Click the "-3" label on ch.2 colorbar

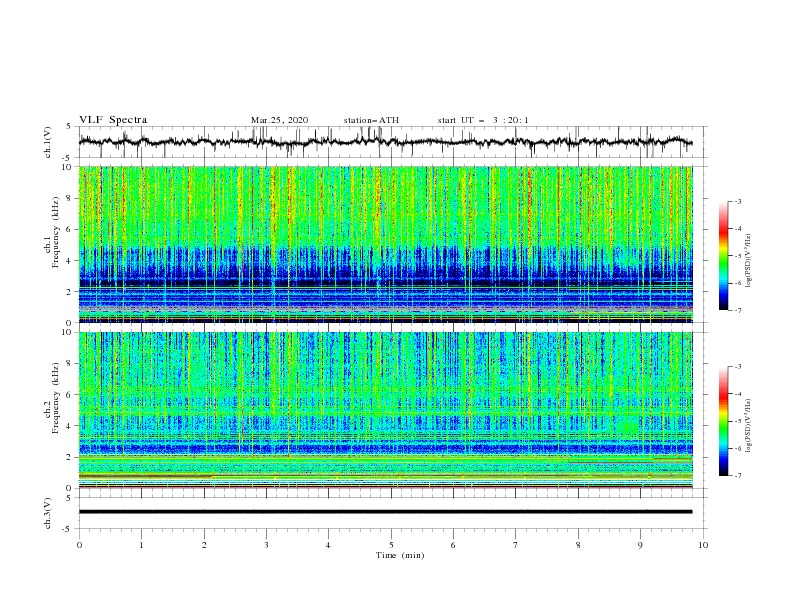tap(737, 367)
